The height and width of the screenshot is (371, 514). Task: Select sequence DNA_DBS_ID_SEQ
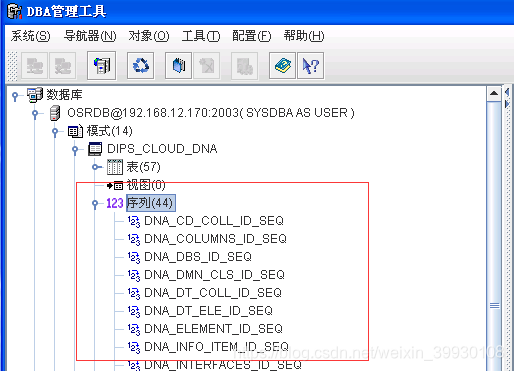pyautogui.click(x=198, y=257)
